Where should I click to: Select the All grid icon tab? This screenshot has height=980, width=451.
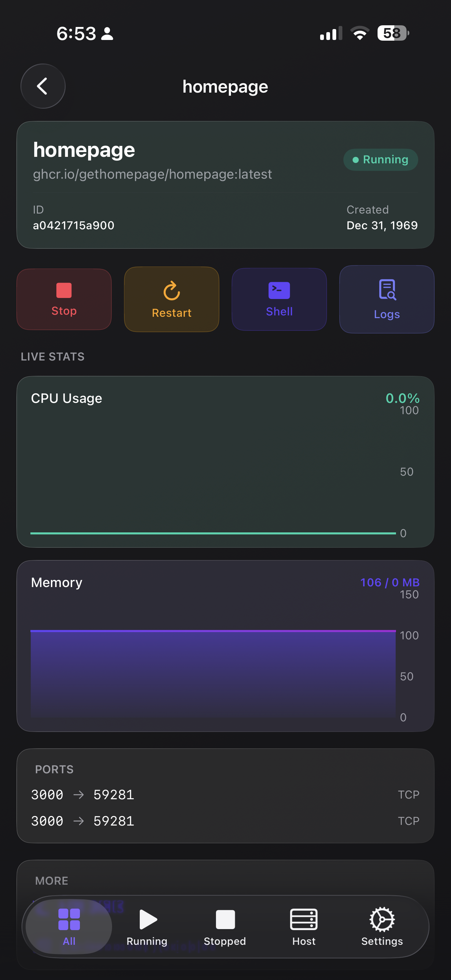[69, 927]
